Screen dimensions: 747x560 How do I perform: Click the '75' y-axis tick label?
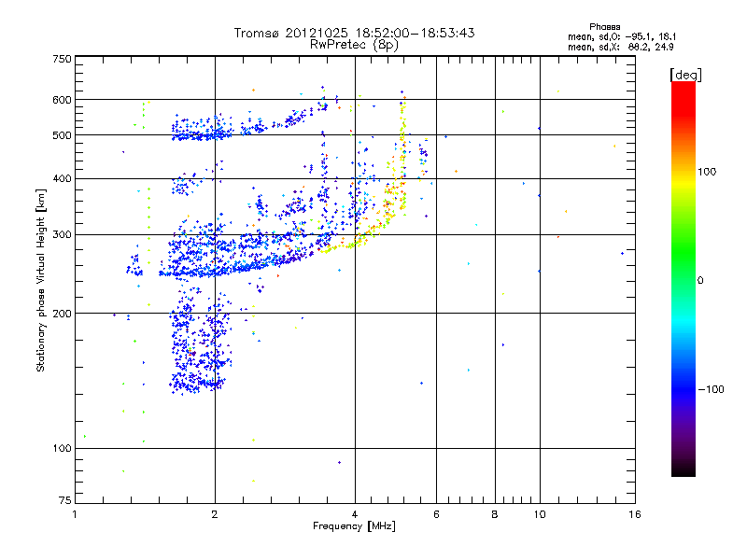tap(65, 500)
